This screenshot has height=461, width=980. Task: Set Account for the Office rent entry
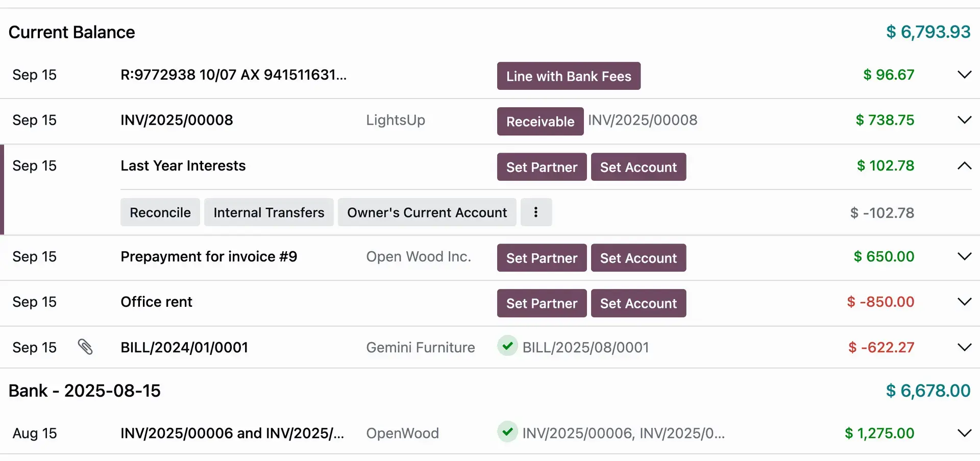pyautogui.click(x=639, y=303)
